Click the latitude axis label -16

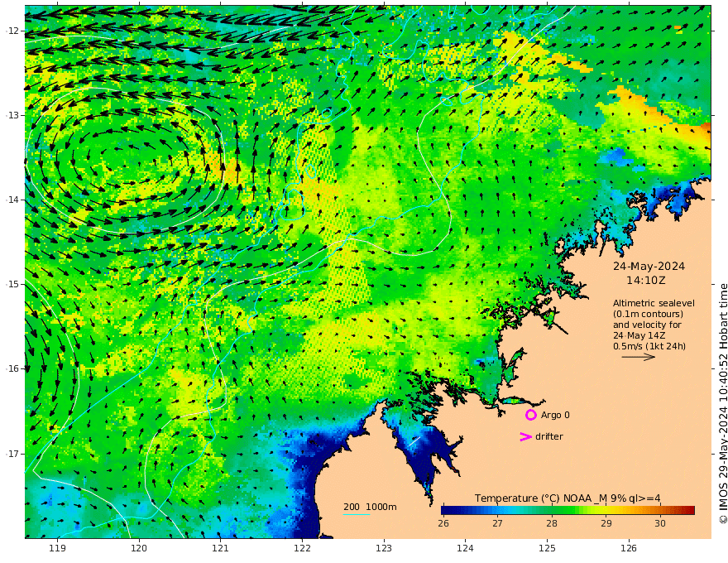pyautogui.click(x=12, y=368)
